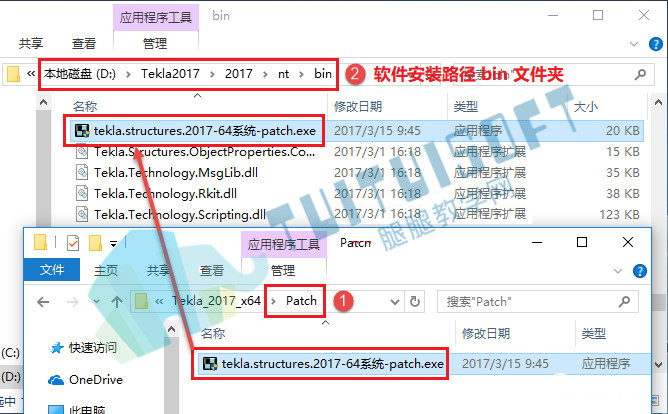Click nt folder in bin breadcrumb
668x414 pixels.
[283, 74]
